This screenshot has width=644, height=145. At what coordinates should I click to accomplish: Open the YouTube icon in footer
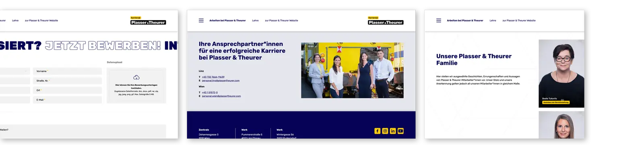pyautogui.click(x=400, y=131)
